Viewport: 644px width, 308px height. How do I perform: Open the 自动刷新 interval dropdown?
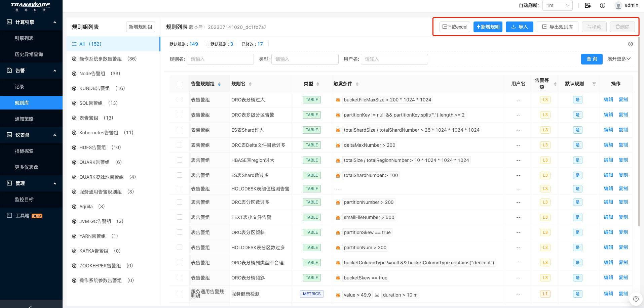click(x=558, y=5)
